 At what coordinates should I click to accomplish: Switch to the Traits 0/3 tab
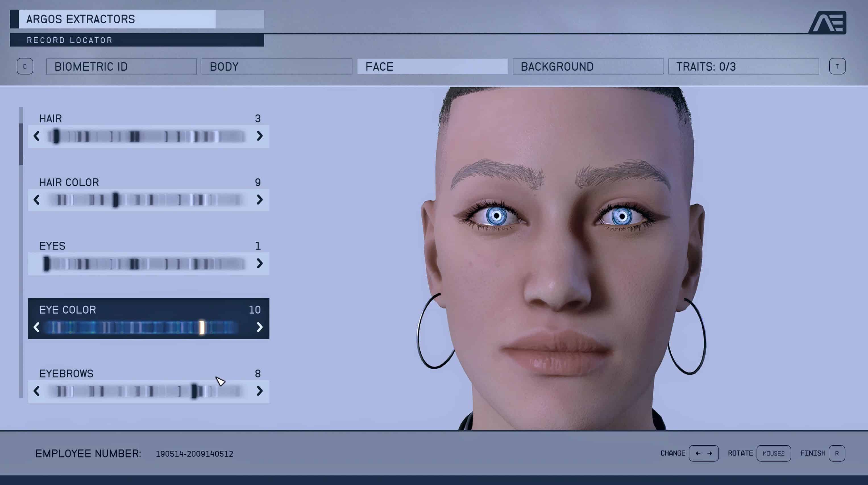tap(743, 67)
